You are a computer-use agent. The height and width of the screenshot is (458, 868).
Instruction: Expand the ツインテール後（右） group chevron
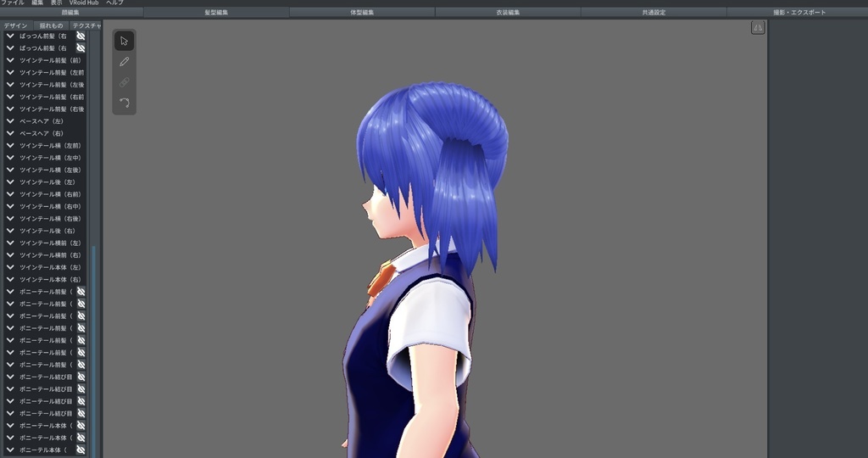10,231
